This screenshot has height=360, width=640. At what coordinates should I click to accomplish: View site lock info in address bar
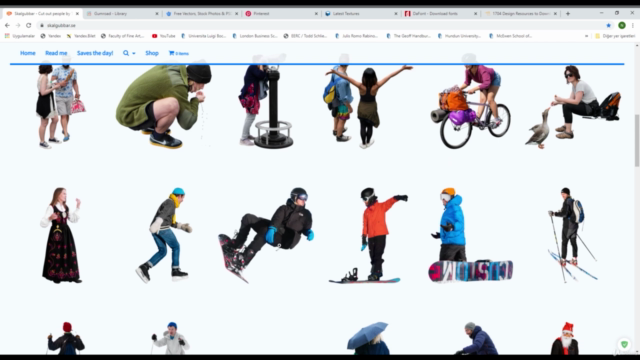(x=42, y=25)
